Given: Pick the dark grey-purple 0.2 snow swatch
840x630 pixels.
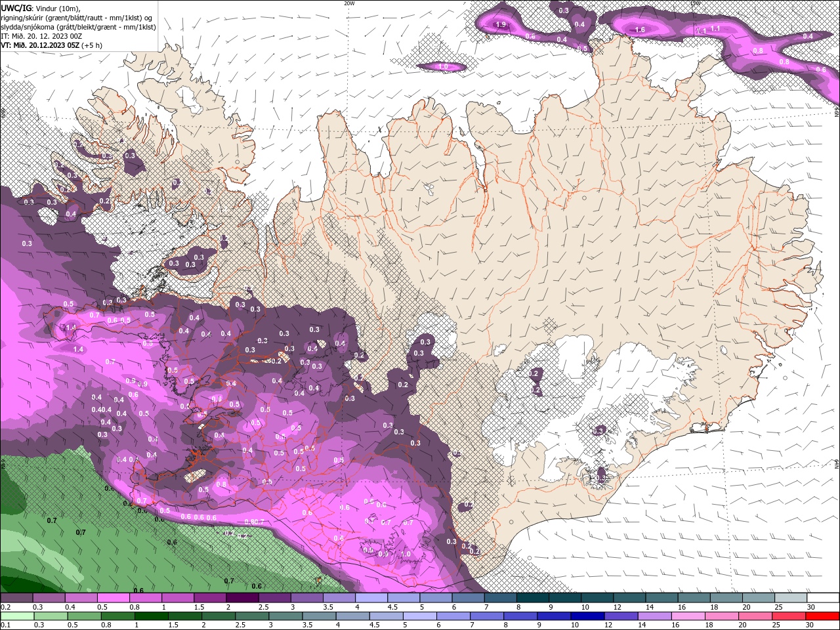Looking at the screenshot, I should click(16, 598).
